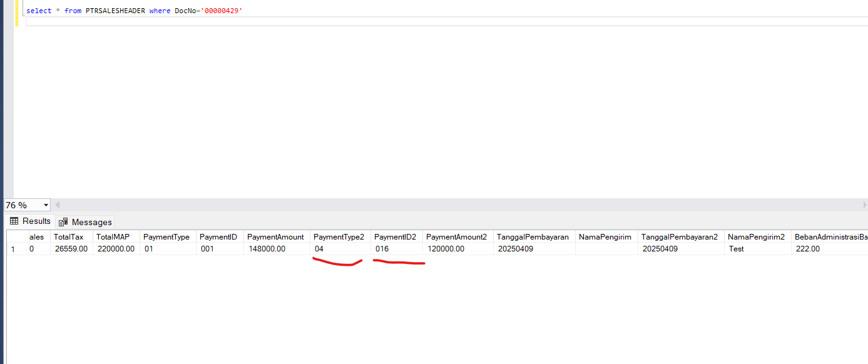Open the 76 % zoom dropdown
This screenshot has width=868, height=364.
click(x=46, y=205)
